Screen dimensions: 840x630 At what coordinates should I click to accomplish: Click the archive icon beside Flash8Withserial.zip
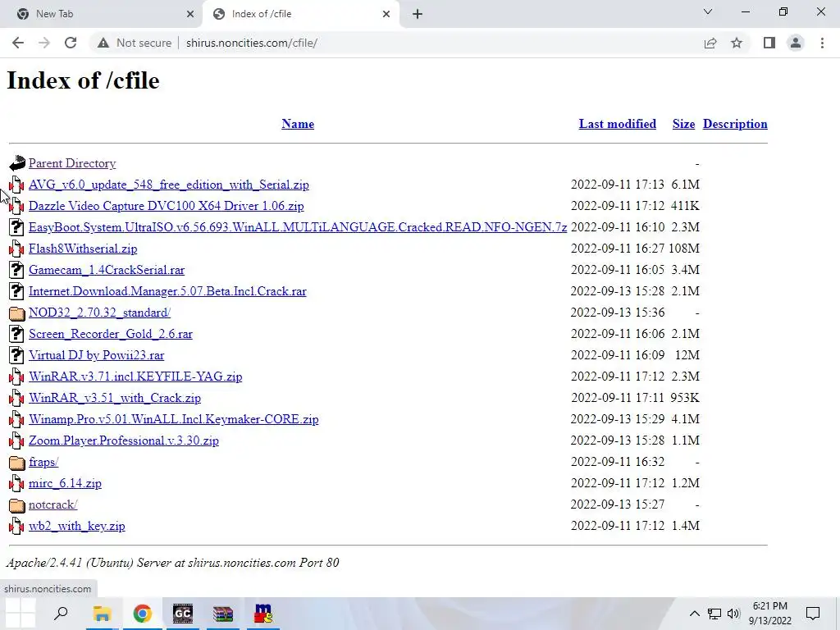[x=16, y=249]
